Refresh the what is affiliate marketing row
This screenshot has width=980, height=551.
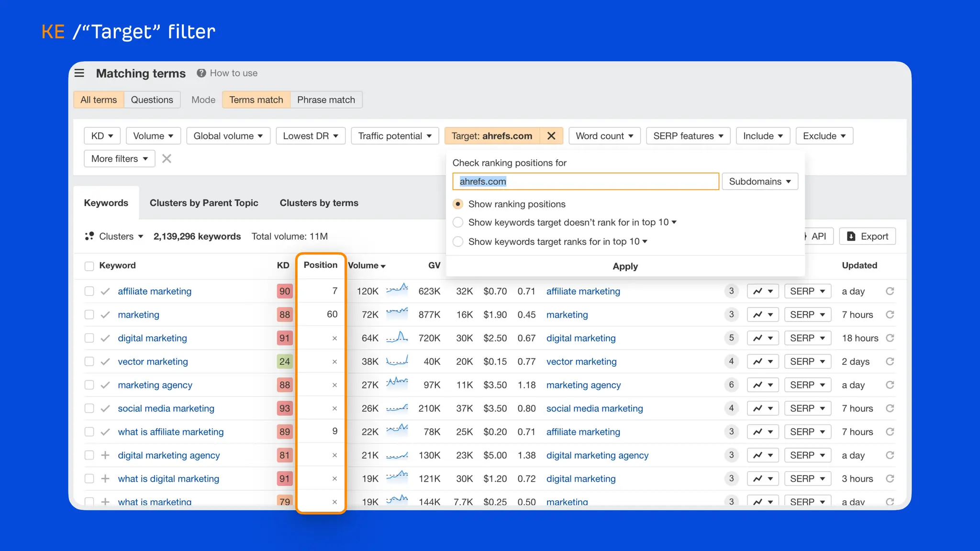(890, 432)
